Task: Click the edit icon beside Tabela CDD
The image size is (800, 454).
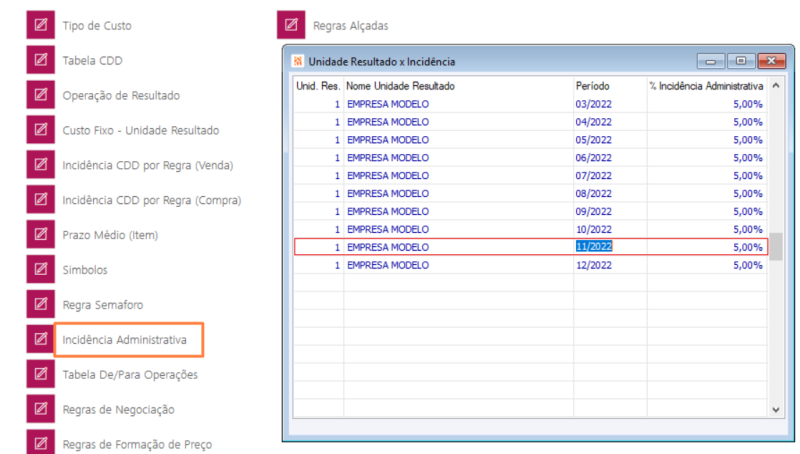Action: click(x=41, y=60)
